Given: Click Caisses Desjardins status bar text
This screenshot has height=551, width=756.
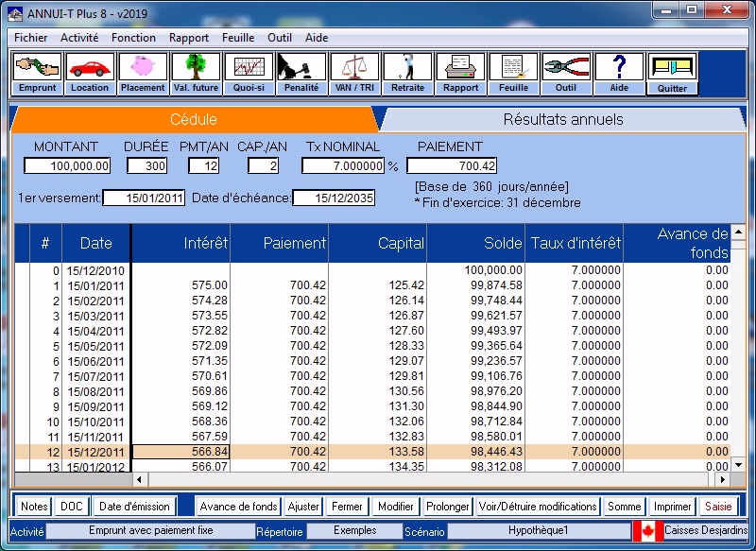Looking at the screenshot, I should (706, 530).
